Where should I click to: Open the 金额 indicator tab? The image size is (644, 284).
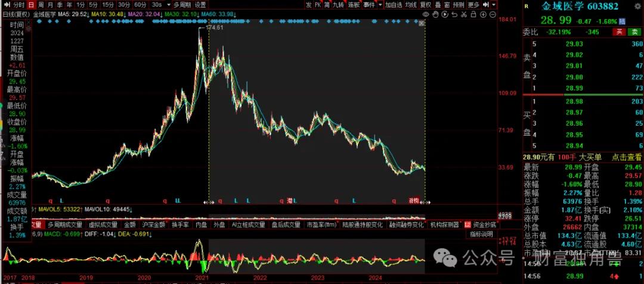(130, 224)
